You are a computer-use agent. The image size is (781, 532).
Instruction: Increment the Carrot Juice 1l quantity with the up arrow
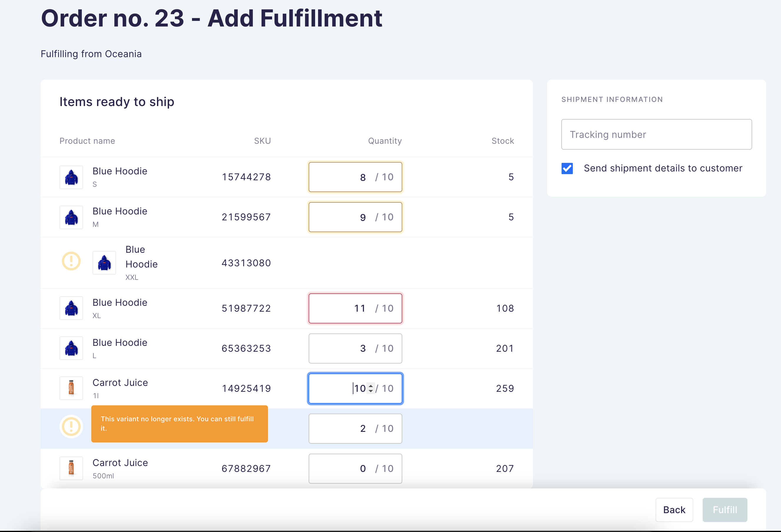[370, 386]
